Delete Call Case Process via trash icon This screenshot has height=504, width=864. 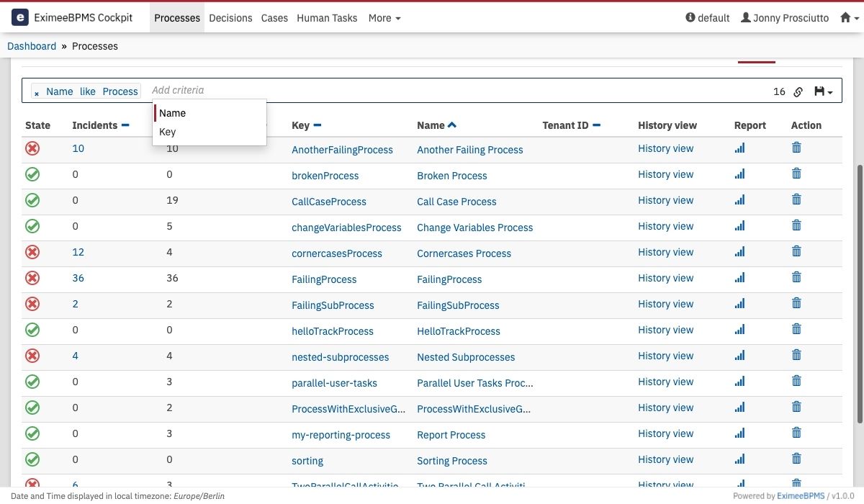point(796,199)
